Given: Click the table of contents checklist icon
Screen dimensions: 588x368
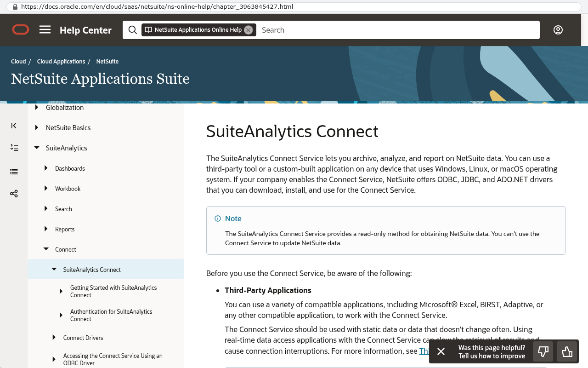Looking at the screenshot, I should [x=14, y=148].
